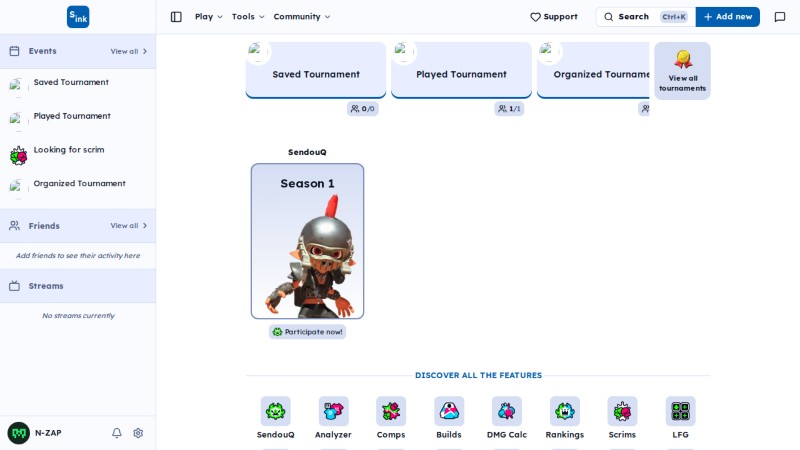This screenshot has width=800, height=450.
Task: Open View all for Friends
Action: click(x=129, y=226)
